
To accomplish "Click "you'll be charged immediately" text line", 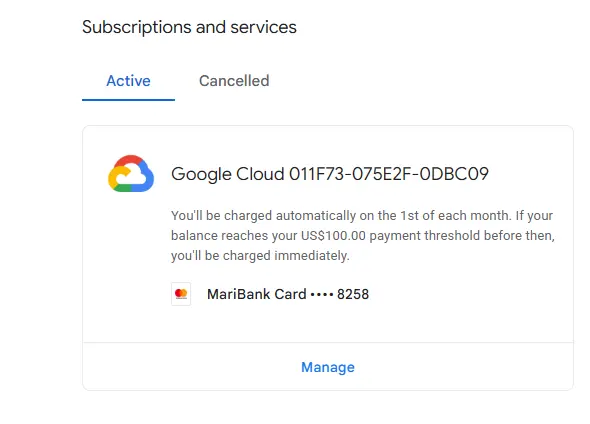I will click(260, 255).
